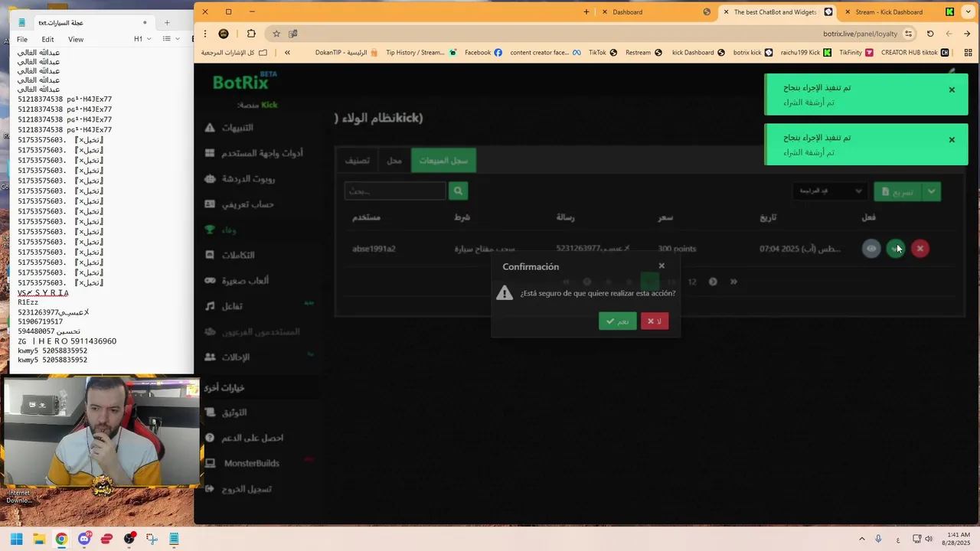The height and width of the screenshot is (551, 980).
Task: Open the File menu in Notepad
Action: point(22,39)
